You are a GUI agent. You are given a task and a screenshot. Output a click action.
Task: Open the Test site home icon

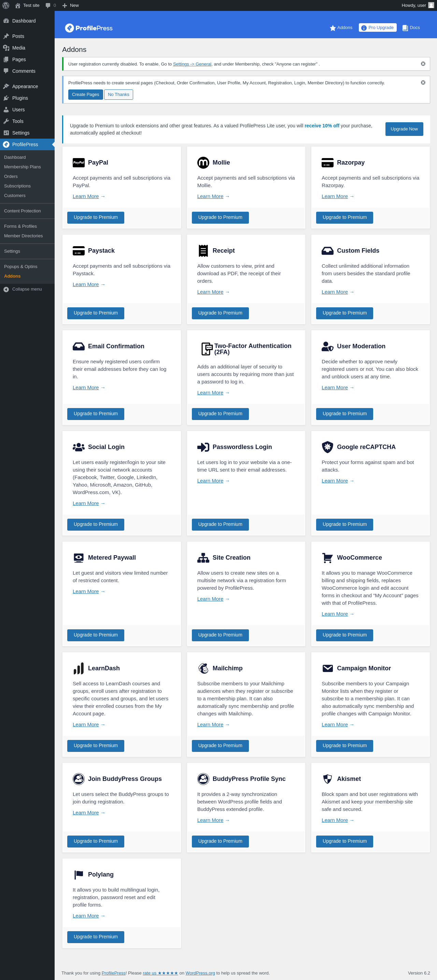click(x=17, y=5)
